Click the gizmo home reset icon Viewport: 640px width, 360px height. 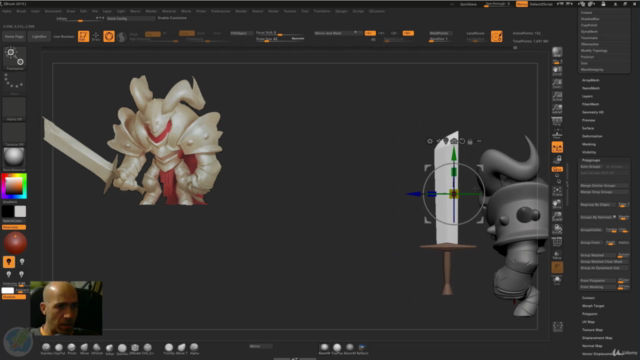coord(454,141)
